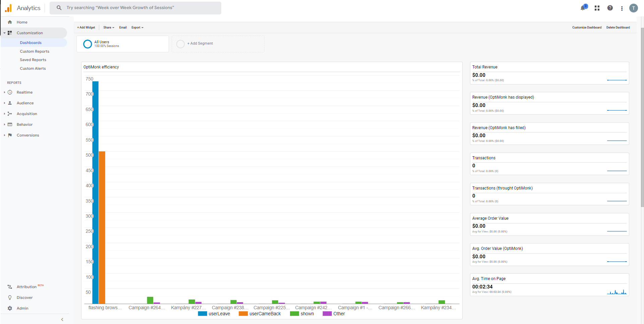Click the Audience person icon
The image size is (644, 324).
pos(10,103)
